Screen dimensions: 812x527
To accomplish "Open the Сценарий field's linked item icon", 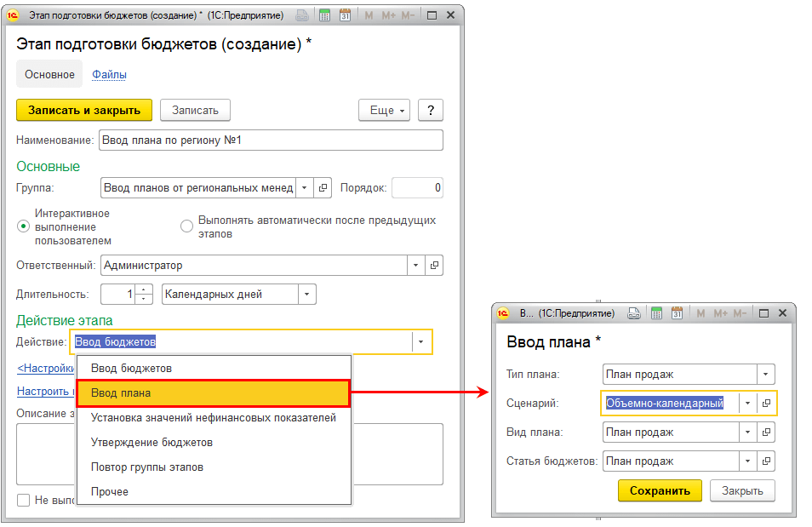I will pyautogui.click(x=766, y=404).
